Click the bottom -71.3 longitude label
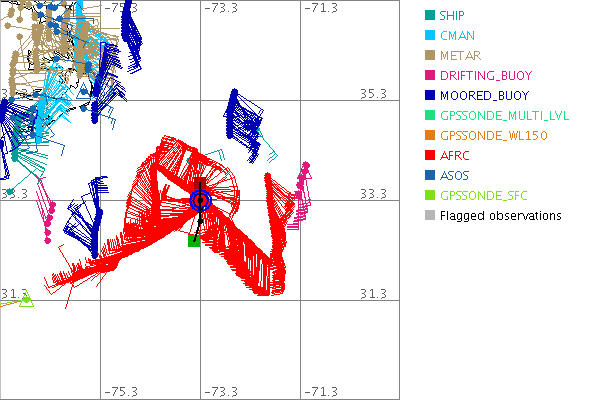The width and height of the screenshot is (600, 400). 320,391
